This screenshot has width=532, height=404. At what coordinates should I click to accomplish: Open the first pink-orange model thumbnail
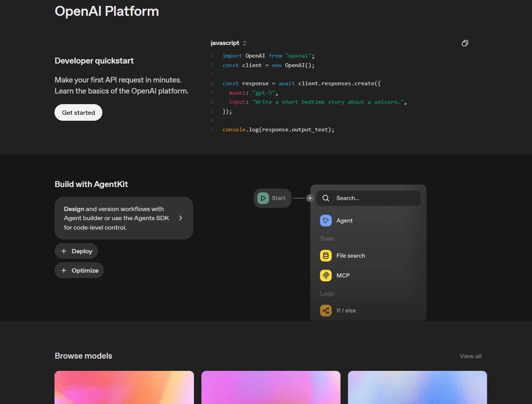[124, 387]
